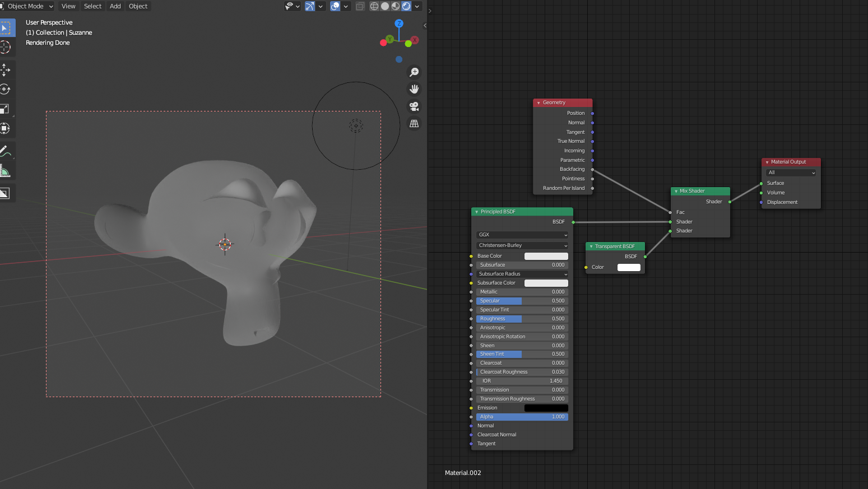Click the Transparent BSDF Color swatch
Viewport: 868px width, 489px height.
[x=629, y=267]
